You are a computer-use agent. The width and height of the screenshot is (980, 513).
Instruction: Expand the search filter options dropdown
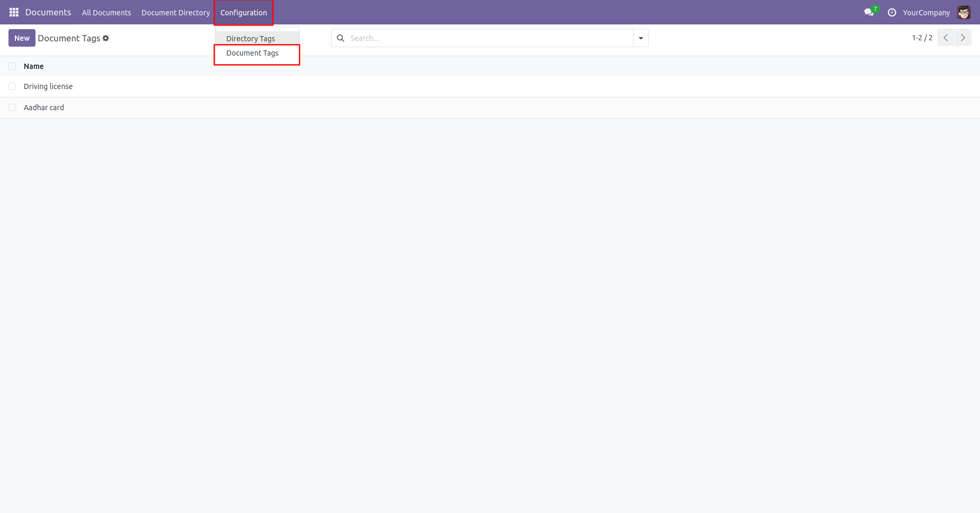641,38
